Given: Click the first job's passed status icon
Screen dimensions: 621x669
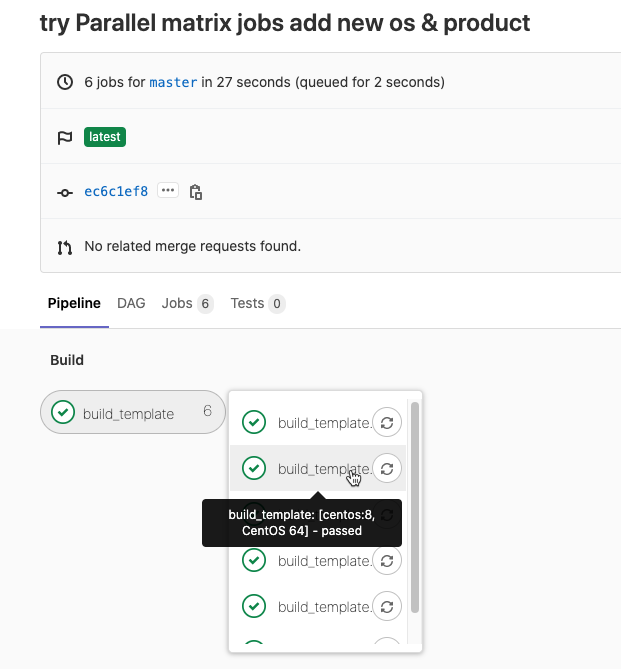Looking at the screenshot, I should (254, 422).
